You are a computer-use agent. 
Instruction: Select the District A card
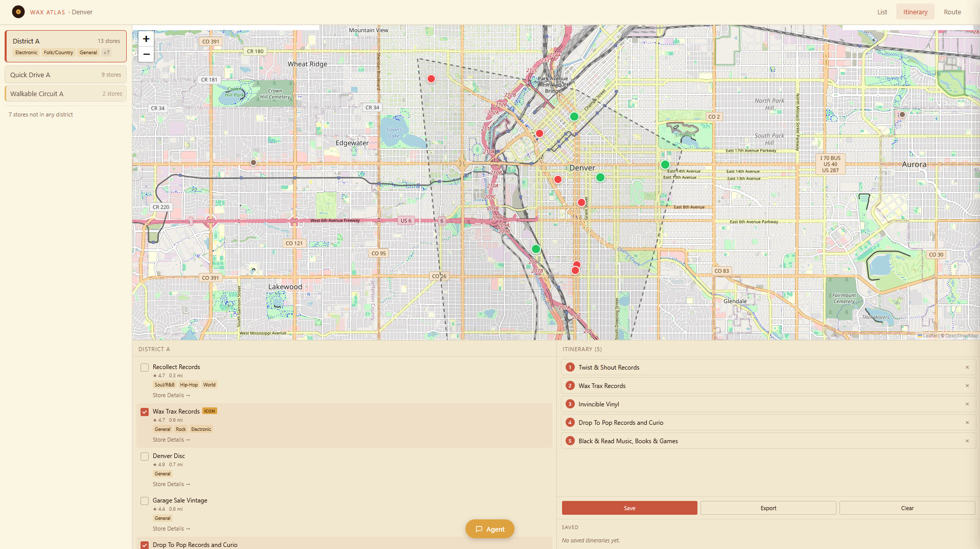66,46
